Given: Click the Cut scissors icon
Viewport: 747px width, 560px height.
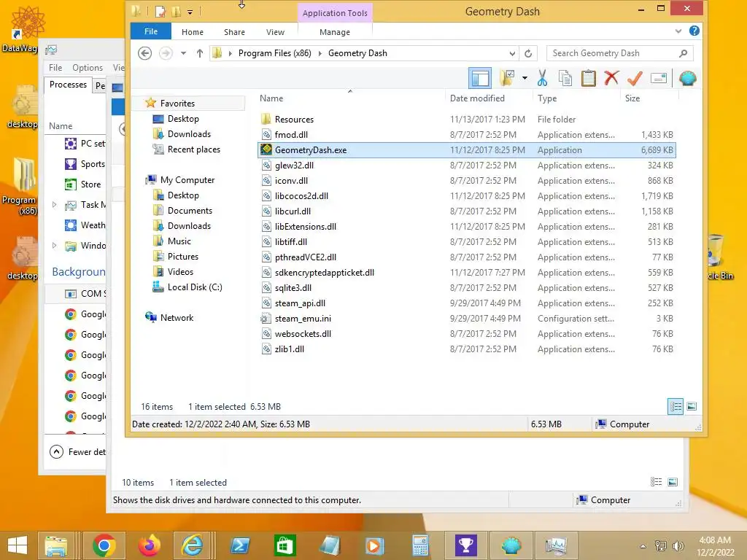Looking at the screenshot, I should [542, 78].
